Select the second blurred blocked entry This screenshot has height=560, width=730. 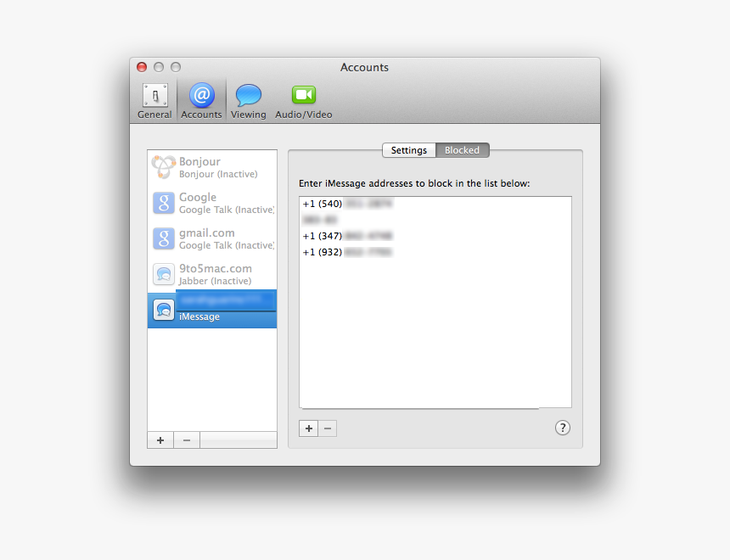[435, 220]
